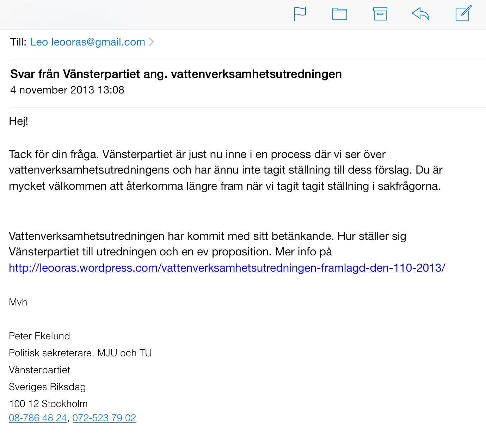Expand recipient details chevron next to leooras@gmail.com
Screen dimensions: 486x448
[x=151, y=42]
